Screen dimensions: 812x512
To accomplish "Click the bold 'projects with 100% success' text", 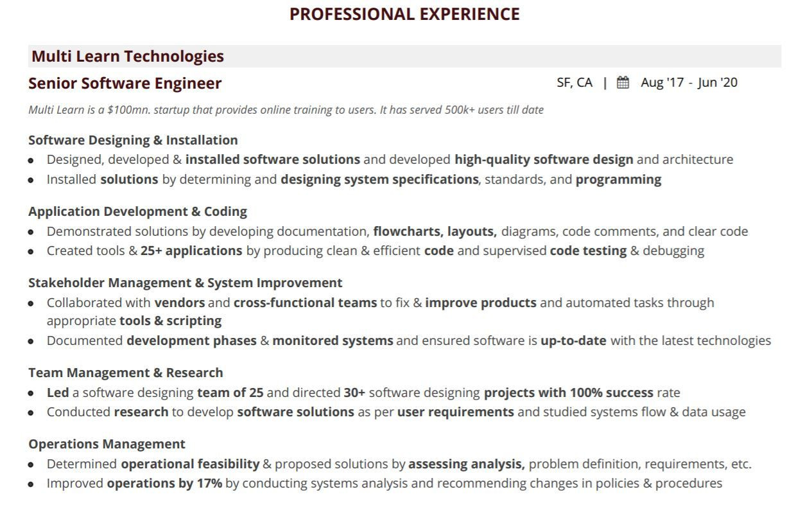I will coord(568,393).
